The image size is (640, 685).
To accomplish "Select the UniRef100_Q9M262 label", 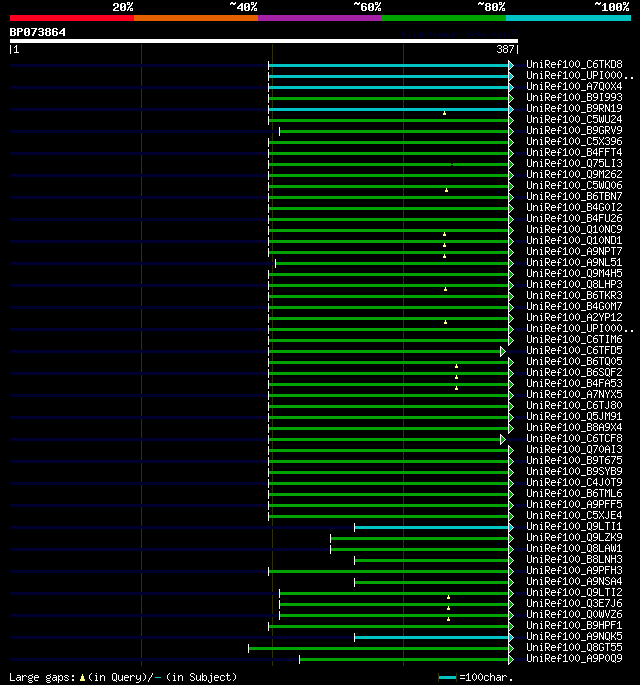I will click(x=574, y=174).
